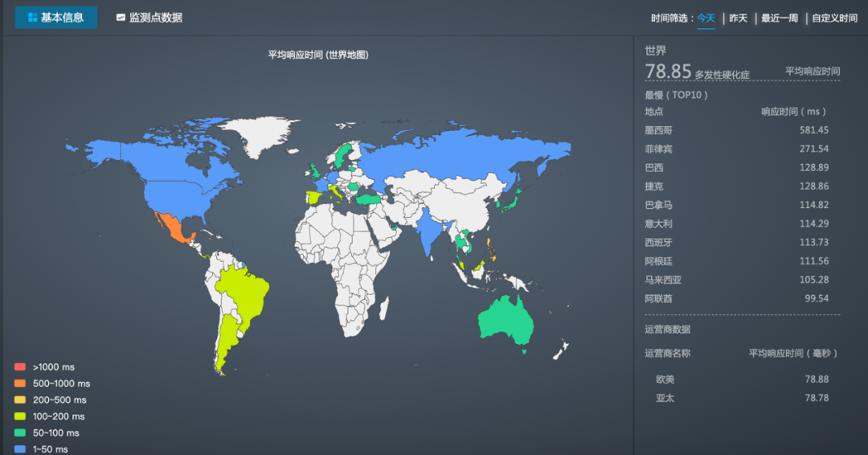Select 今天 time filter
This screenshot has height=455, width=868.
point(706,18)
